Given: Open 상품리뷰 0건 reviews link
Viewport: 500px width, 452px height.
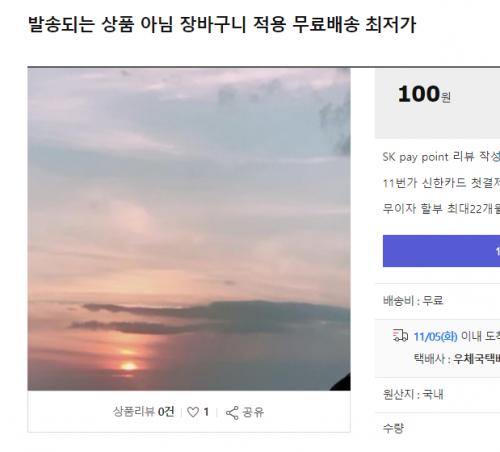Looking at the screenshot, I should pos(144,412).
